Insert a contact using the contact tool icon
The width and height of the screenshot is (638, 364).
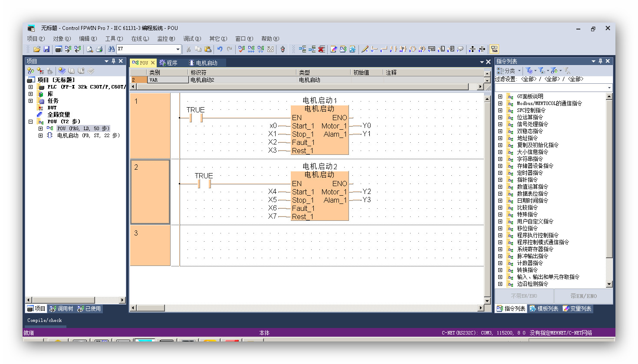393,49
